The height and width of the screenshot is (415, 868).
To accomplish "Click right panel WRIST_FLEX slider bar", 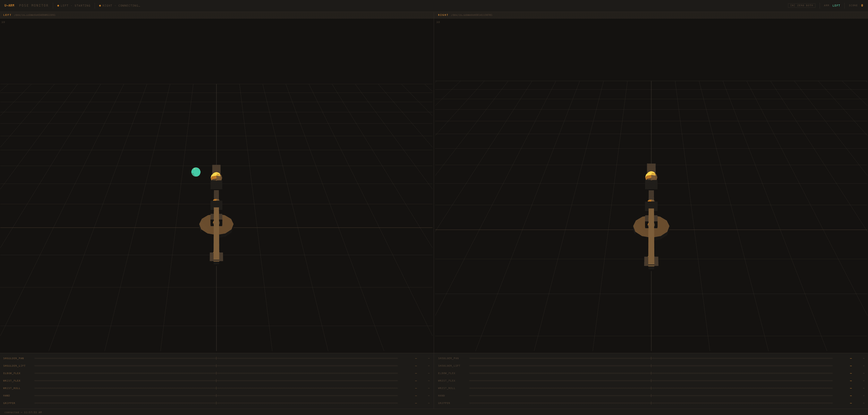I will [651, 381].
